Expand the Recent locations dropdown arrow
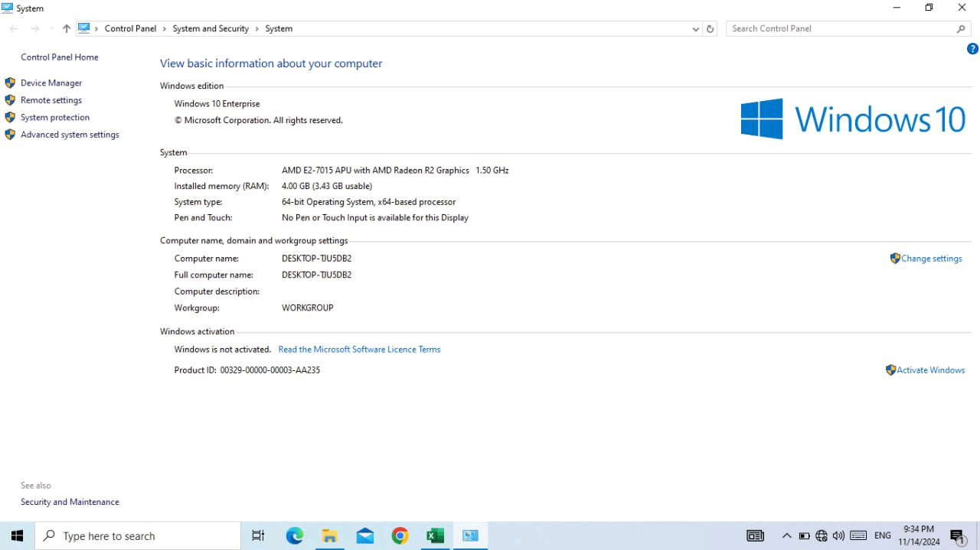Screen dimensions: 980x550 (51, 29)
